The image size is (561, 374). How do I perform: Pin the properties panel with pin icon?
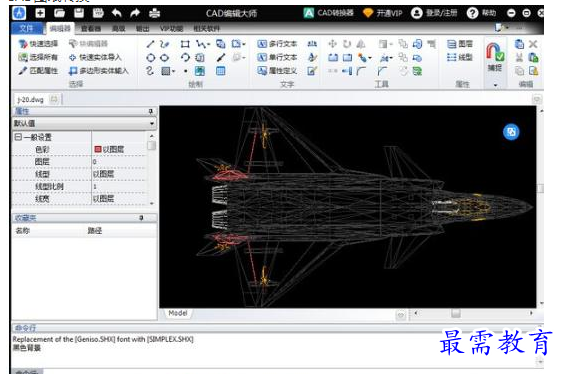coord(151,112)
